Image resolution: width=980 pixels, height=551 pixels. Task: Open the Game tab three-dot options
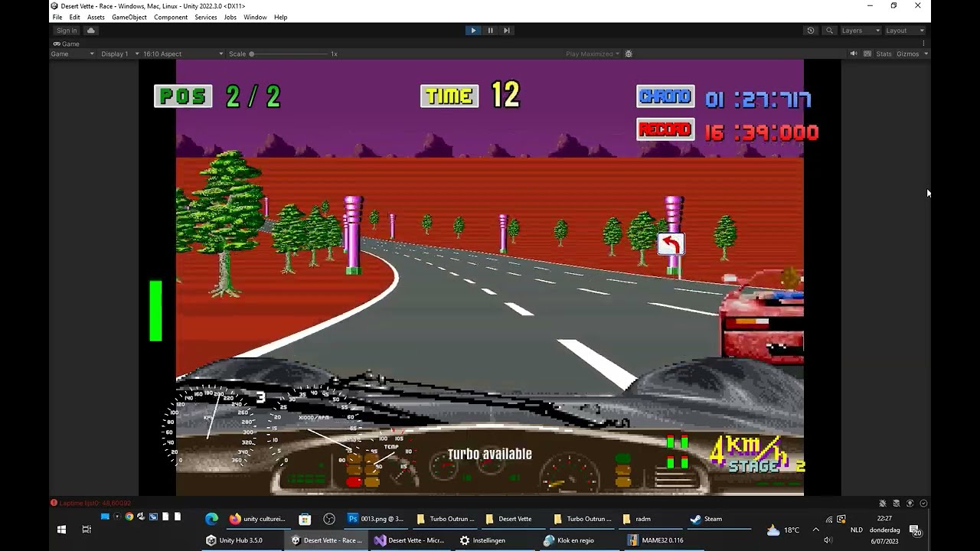(923, 44)
